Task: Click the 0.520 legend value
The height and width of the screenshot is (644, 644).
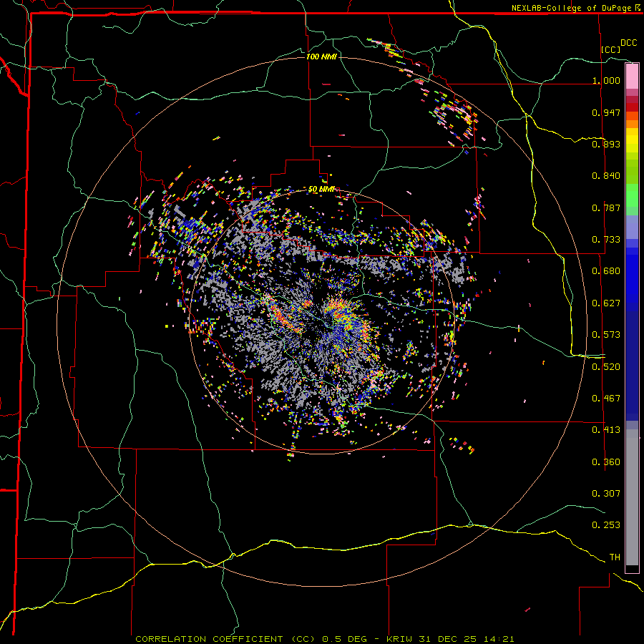Action: click(x=606, y=367)
